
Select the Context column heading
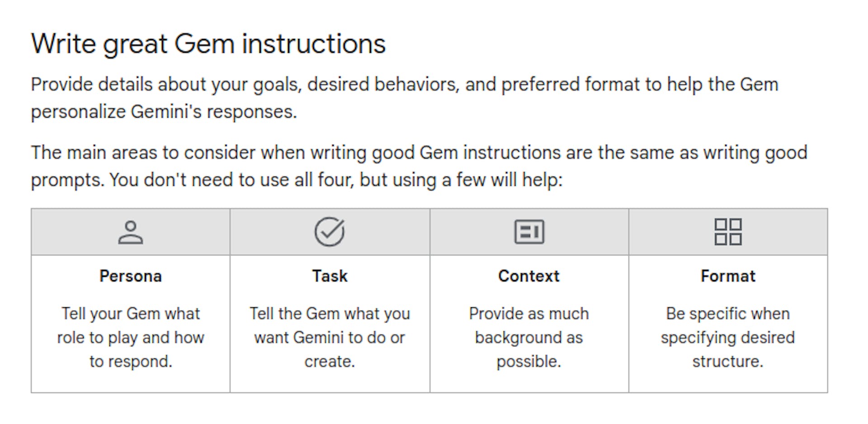tap(529, 276)
